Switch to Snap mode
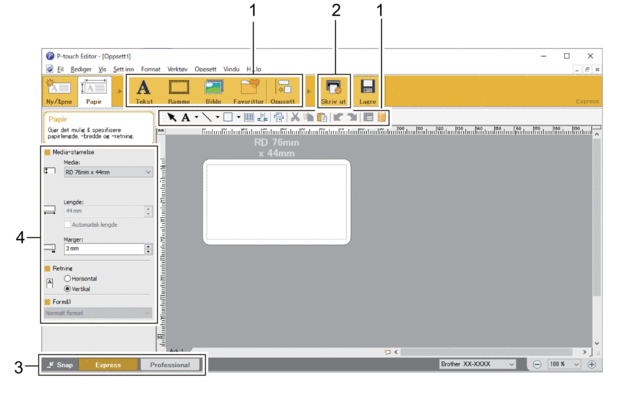 pos(60,365)
